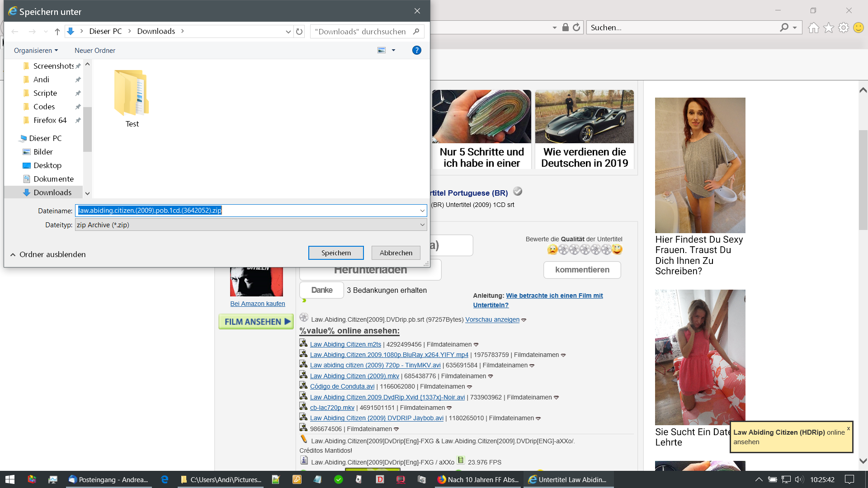This screenshot has width=868, height=488.
Task: Click the Windows Start button
Action: point(10,479)
